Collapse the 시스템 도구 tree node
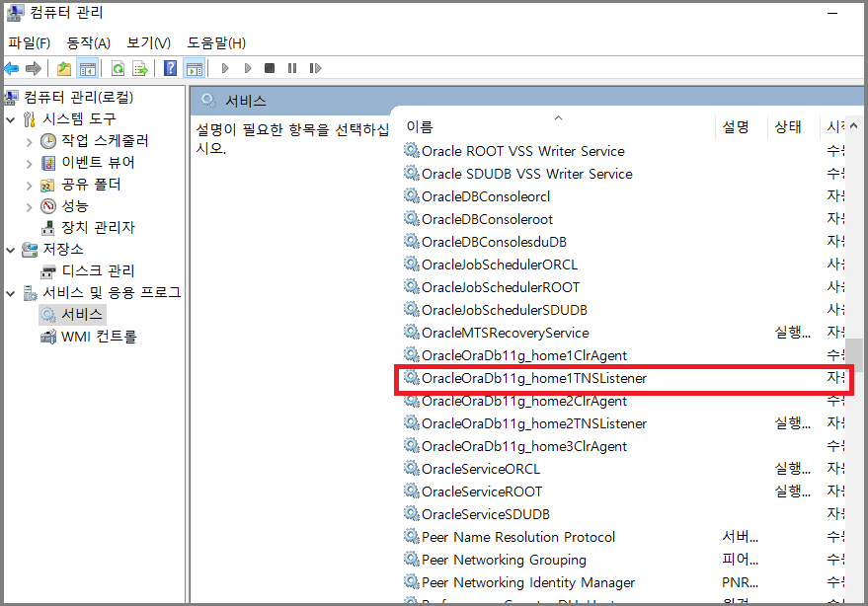This screenshot has height=606, width=868. (11, 119)
